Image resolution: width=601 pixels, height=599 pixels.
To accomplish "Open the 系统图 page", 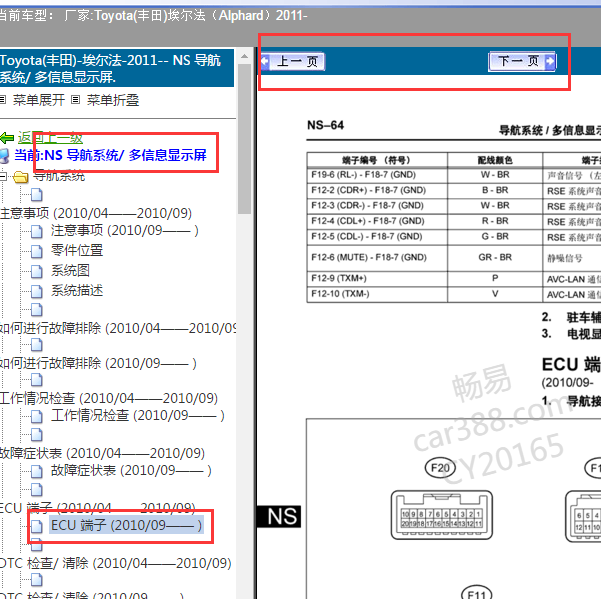I will coord(70,271).
